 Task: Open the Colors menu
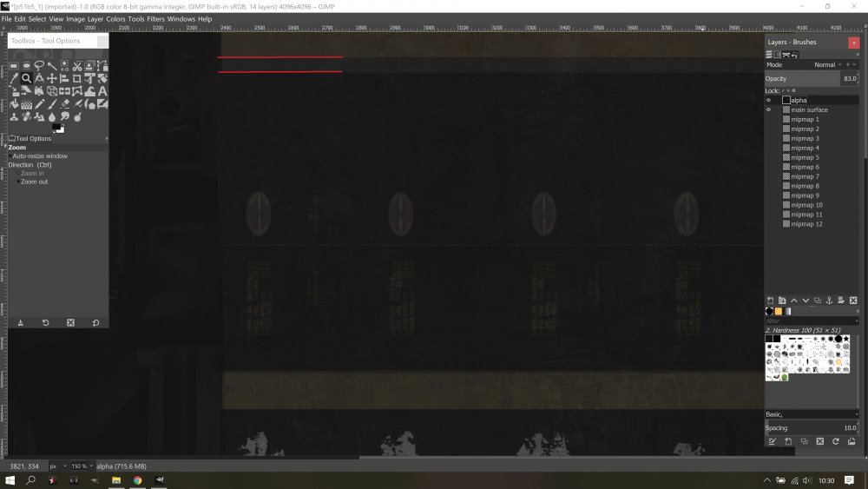[115, 18]
